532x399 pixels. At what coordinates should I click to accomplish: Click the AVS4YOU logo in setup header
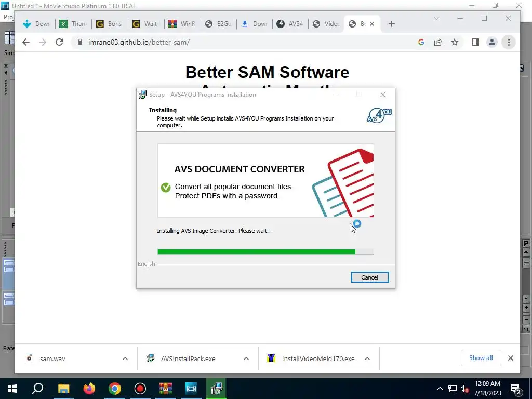(379, 115)
